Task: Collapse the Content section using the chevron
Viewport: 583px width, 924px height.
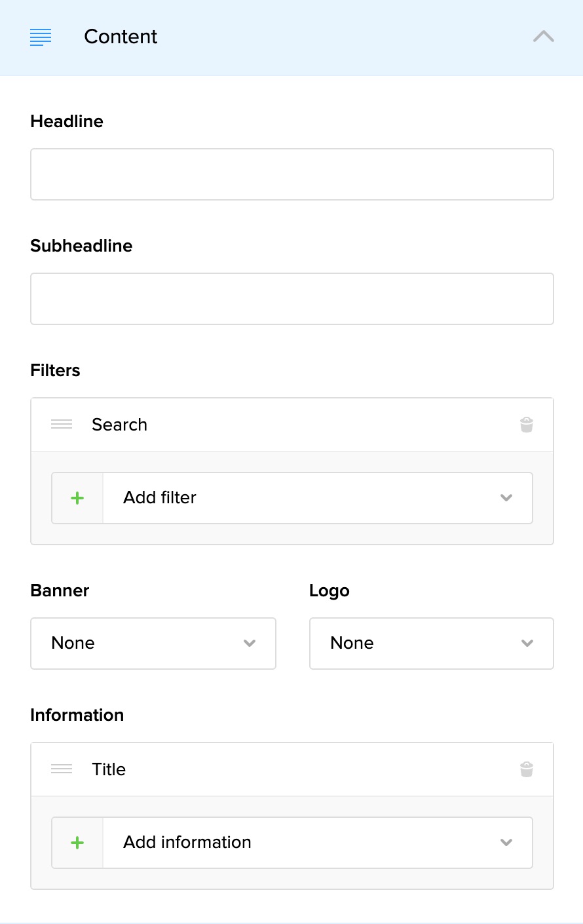Action: pyautogui.click(x=543, y=37)
